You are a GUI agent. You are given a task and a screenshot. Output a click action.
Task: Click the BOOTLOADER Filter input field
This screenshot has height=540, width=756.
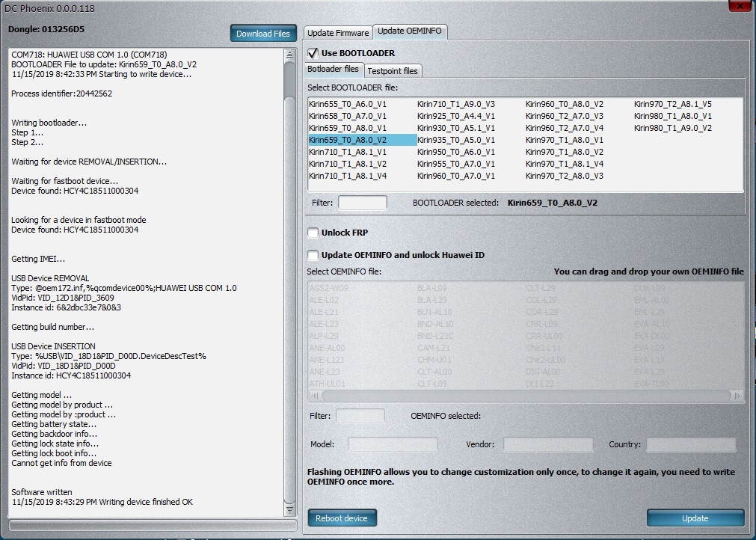click(363, 203)
